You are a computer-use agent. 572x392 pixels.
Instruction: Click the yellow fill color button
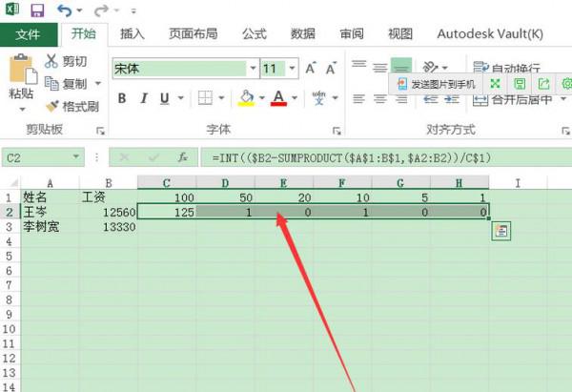click(x=246, y=98)
